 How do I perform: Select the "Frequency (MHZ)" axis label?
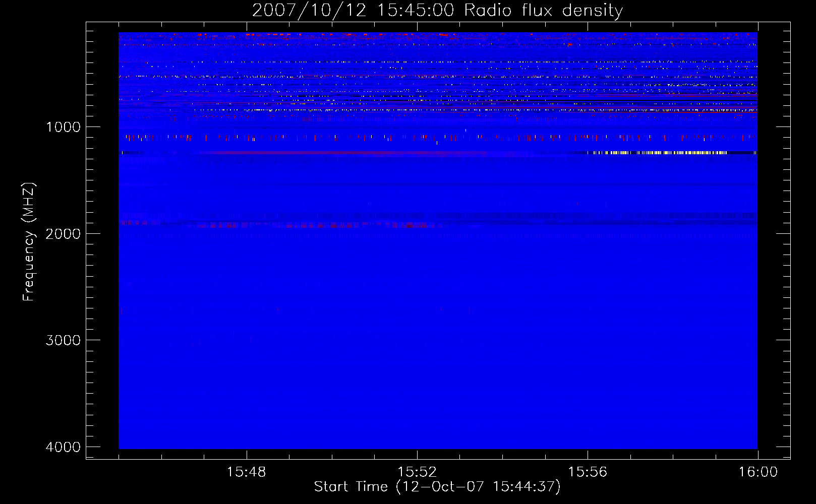pyautogui.click(x=29, y=242)
